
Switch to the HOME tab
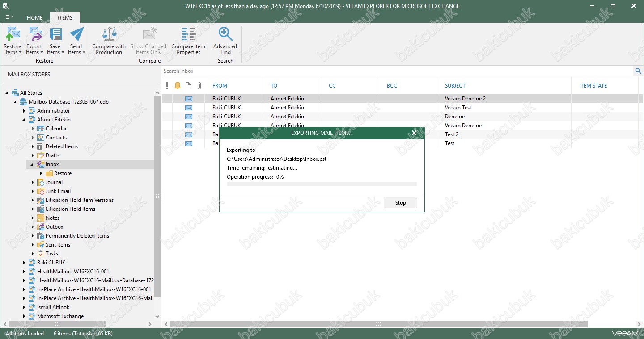pos(35,18)
